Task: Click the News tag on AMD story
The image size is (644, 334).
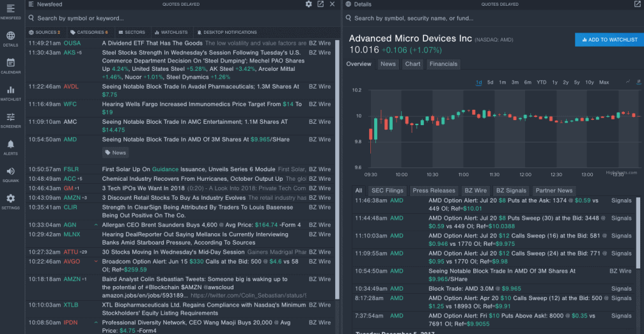Action: [115, 153]
